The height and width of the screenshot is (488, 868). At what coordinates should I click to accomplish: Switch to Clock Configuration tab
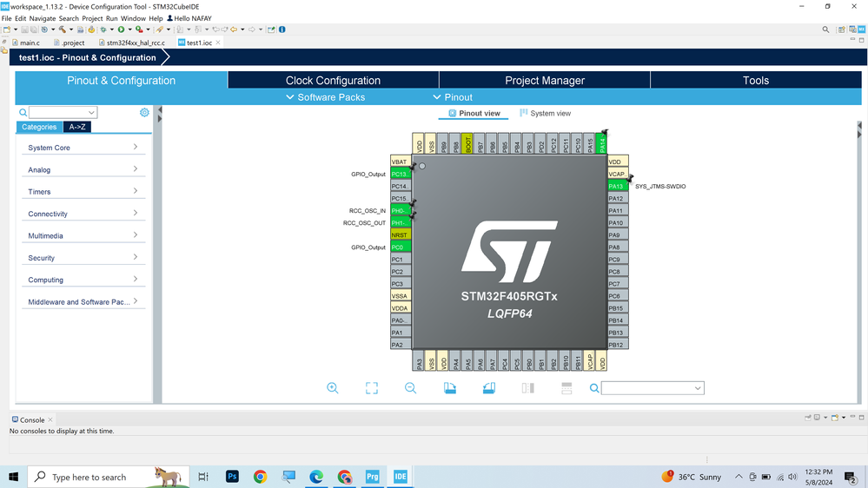click(334, 80)
